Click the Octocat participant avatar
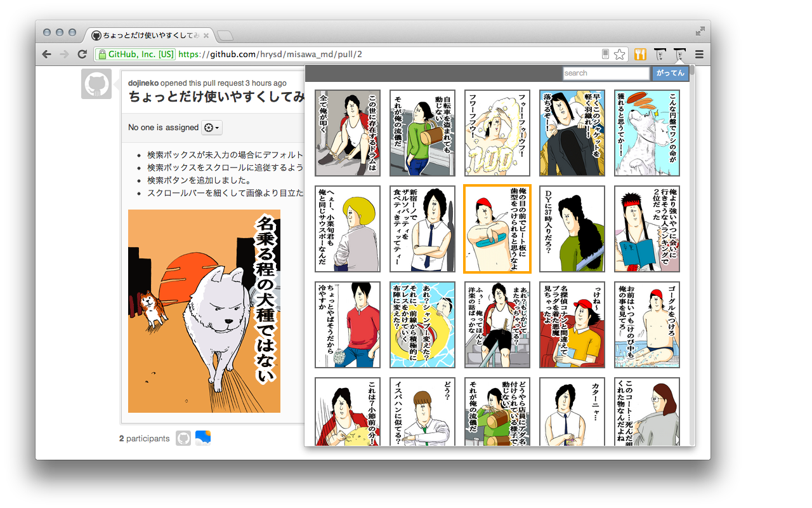The image size is (812, 508). [183, 438]
